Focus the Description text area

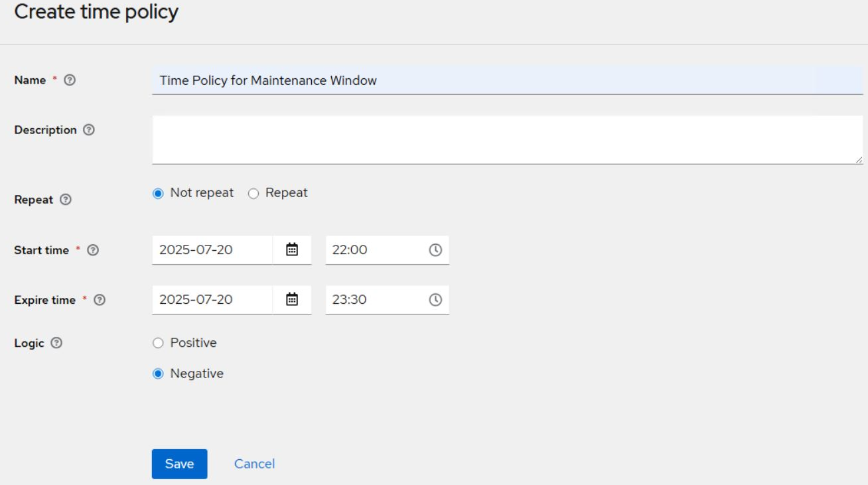click(x=507, y=139)
